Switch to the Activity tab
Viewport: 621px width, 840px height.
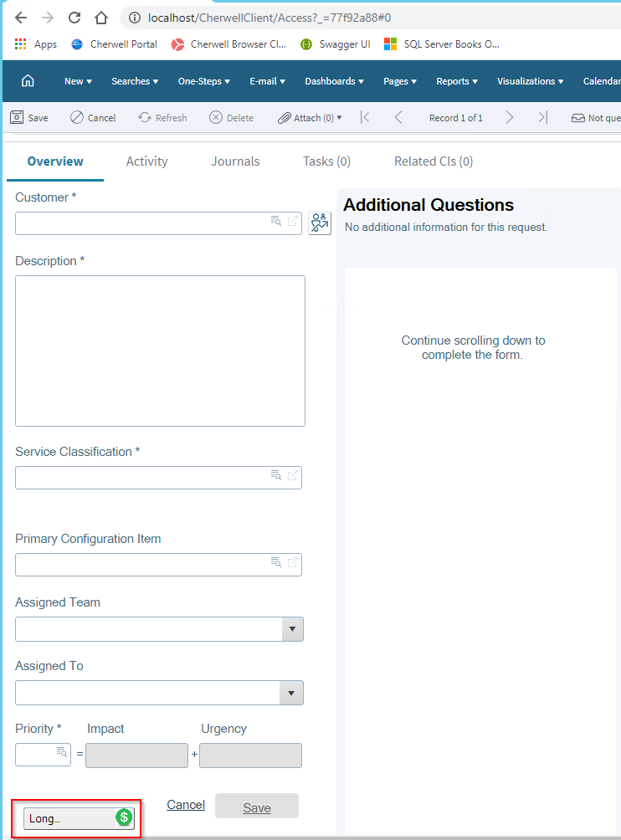pyautogui.click(x=146, y=161)
